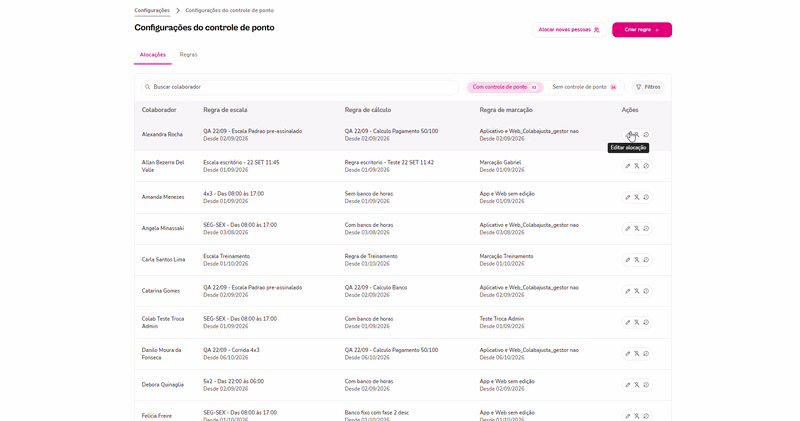Viewport: 800px width, 421px height.
Task: Select 'Escala escritório - 22 SET 11:45' cell
Action: point(241,162)
